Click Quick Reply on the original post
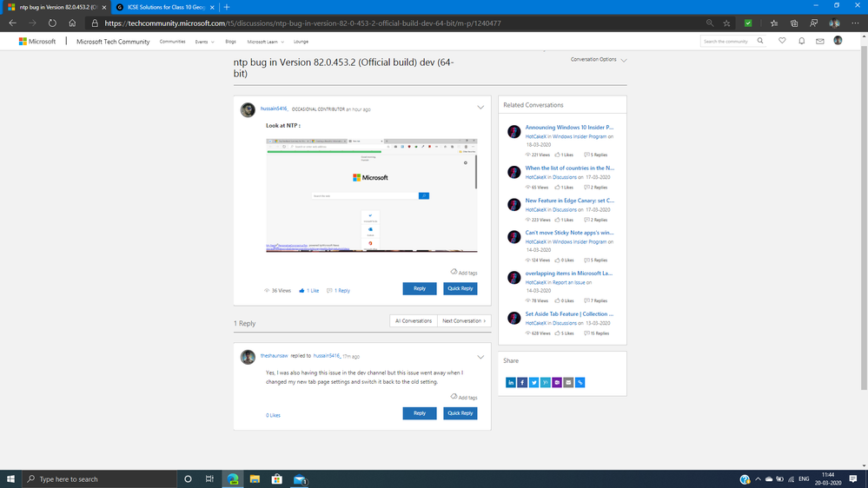Screen dimensions: 868x488 [x=460, y=288]
